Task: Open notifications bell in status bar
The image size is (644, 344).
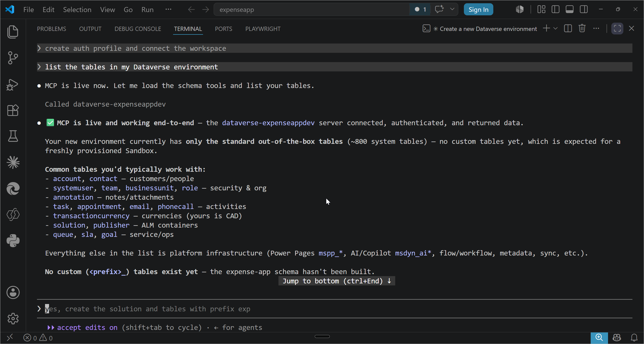Action: [634, 338]
